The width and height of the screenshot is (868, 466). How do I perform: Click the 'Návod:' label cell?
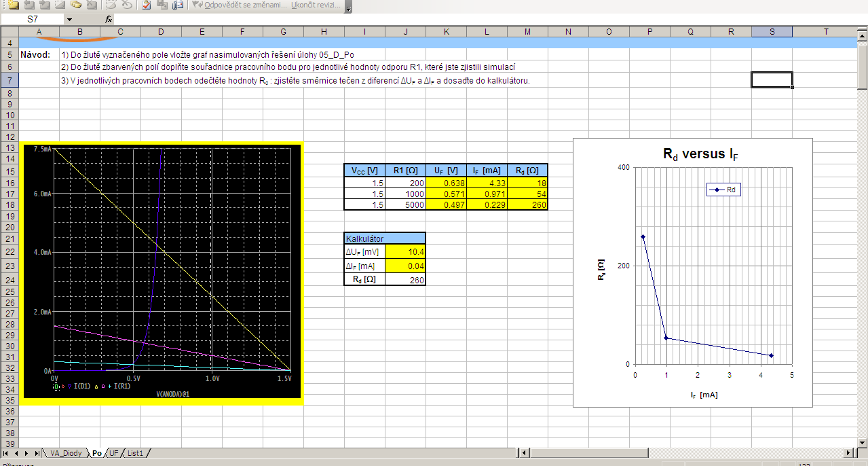38,54
